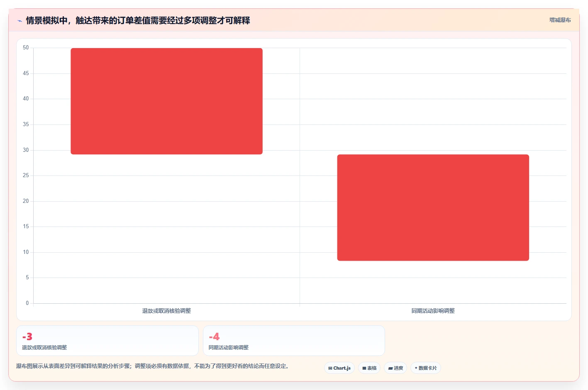588x390 pixels.
Task: Click the 增减瀑布 tag in header
Action: tap(560, 20)
